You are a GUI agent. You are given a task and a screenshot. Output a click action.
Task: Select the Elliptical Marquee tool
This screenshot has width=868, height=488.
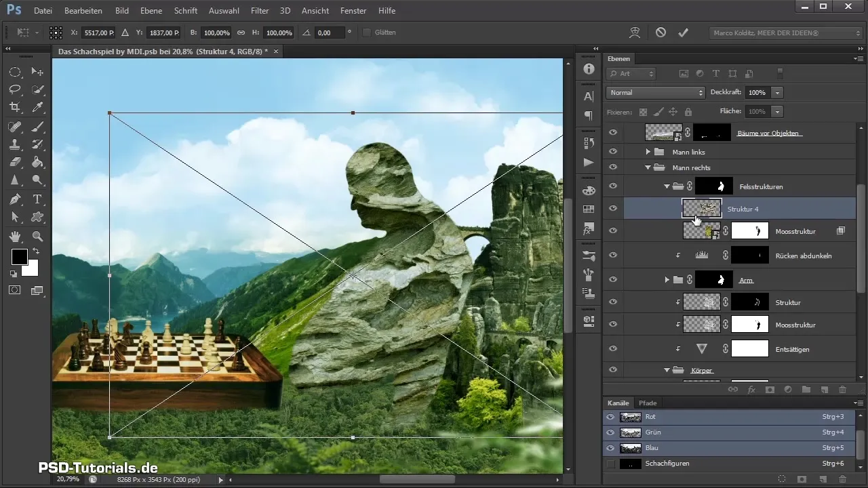[15, 71]
